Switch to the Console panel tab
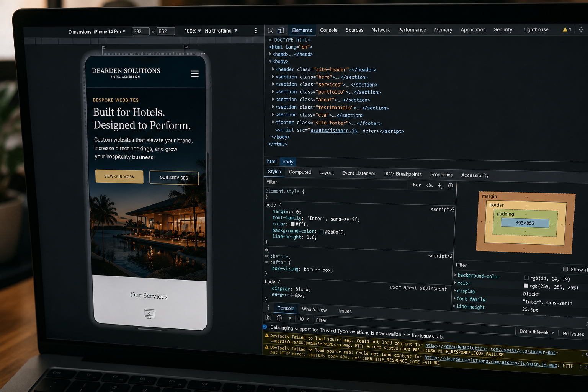 [329, 30]
